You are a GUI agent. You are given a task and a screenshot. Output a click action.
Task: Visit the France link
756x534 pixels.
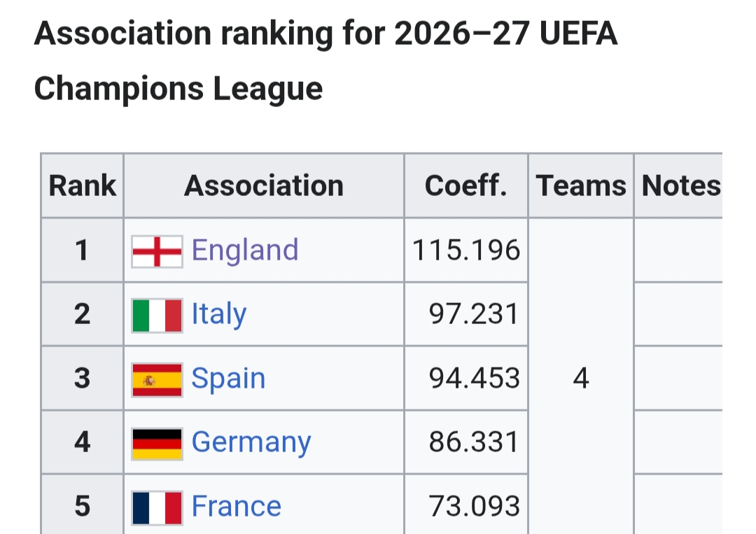tap(236, 507)
